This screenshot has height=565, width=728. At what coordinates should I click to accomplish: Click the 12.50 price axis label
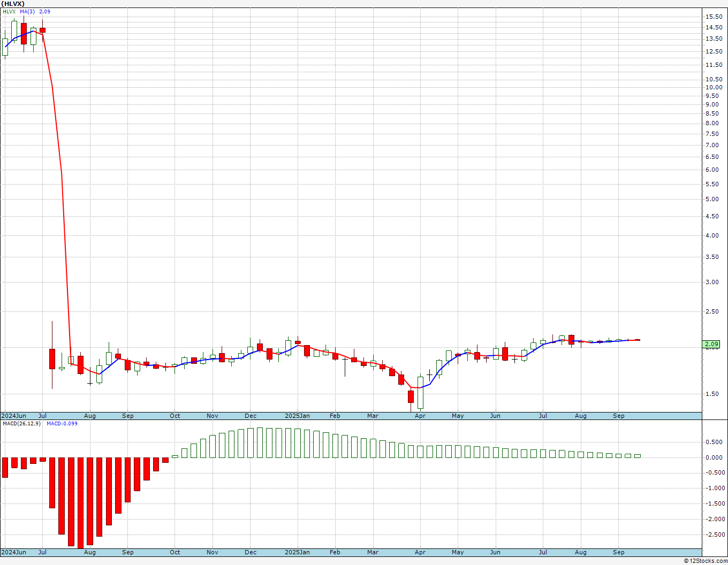714,51
